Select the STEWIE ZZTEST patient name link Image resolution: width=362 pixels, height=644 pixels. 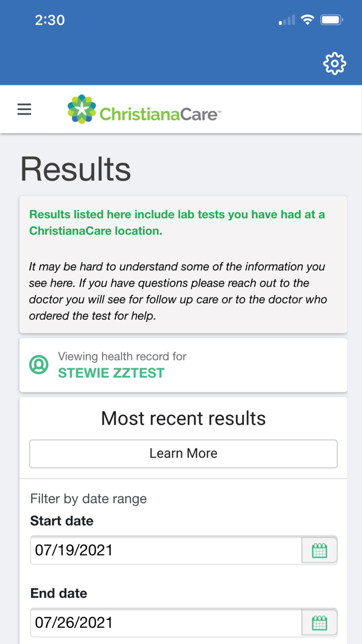(110, 372)
